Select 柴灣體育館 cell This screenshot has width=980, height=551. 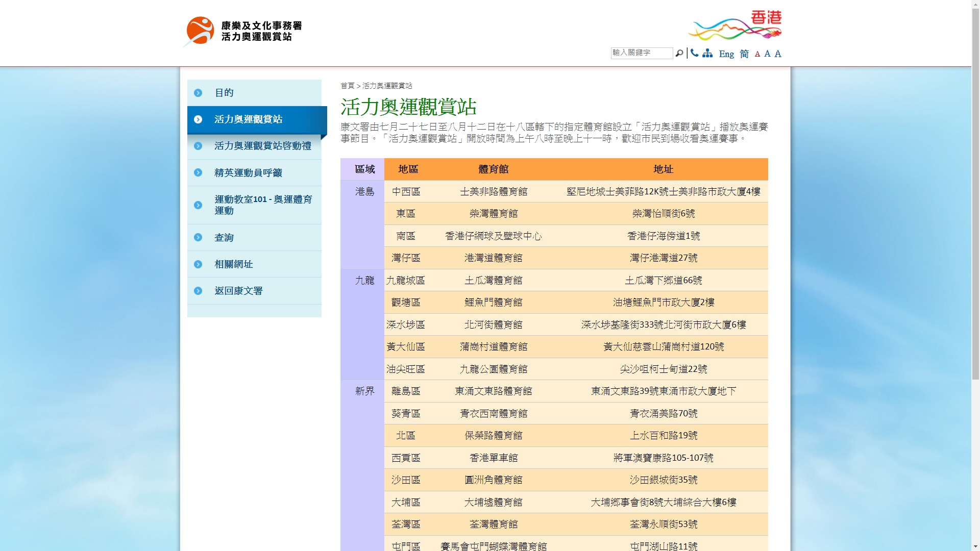pyautogui.click(x=494, y=214)
